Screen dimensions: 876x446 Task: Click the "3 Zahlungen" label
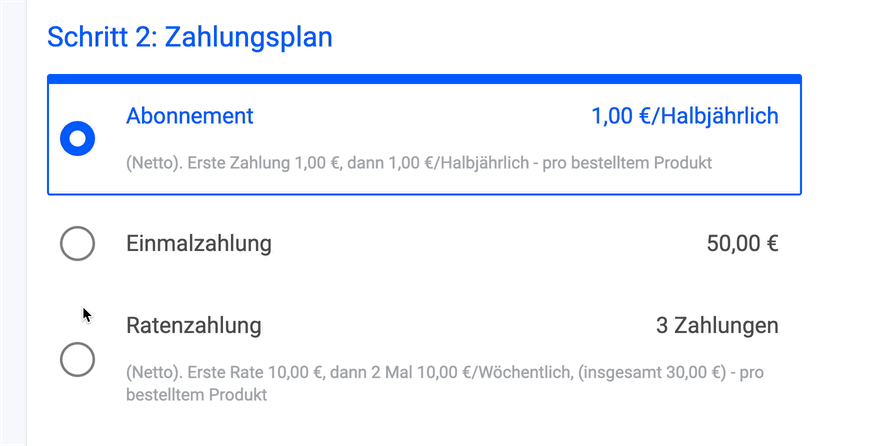717,325
